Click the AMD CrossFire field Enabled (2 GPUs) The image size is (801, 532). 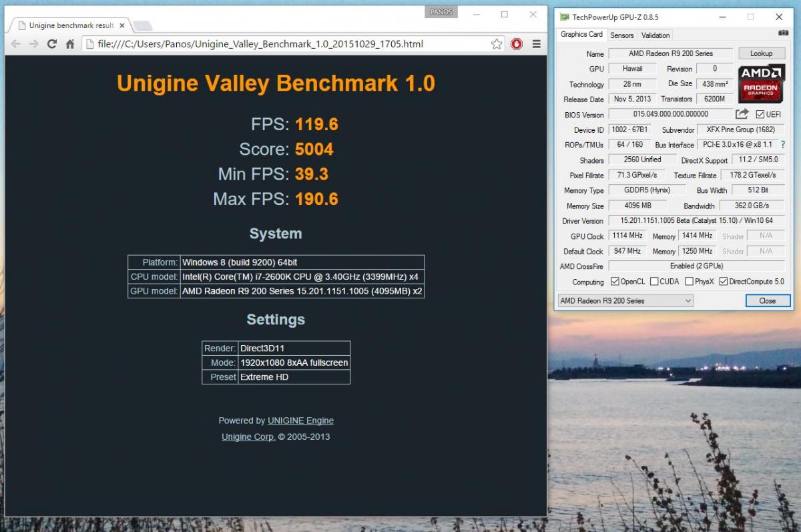pos(696,266)
